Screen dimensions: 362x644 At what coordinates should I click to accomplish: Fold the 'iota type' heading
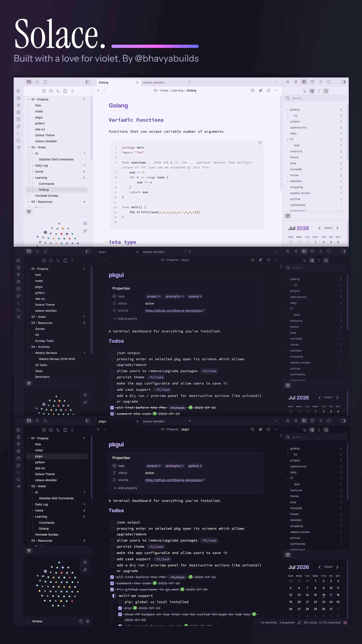pyautogui.click(x=106, y=242)
